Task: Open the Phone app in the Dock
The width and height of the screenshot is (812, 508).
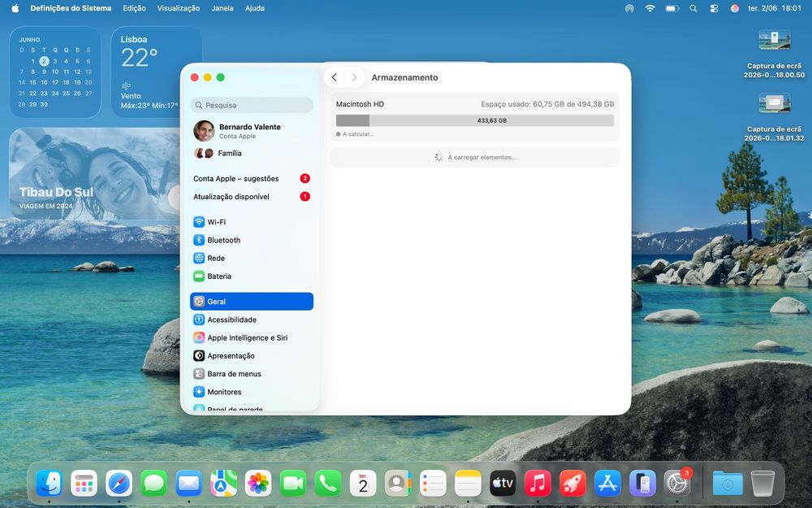Action: [x=328, y=483]
